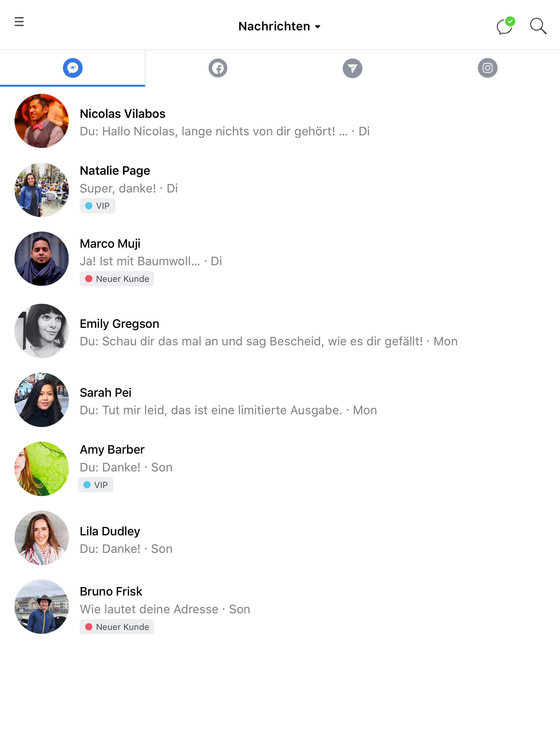
Task: Switch to the Facebook comments tab
Action: 218,68
